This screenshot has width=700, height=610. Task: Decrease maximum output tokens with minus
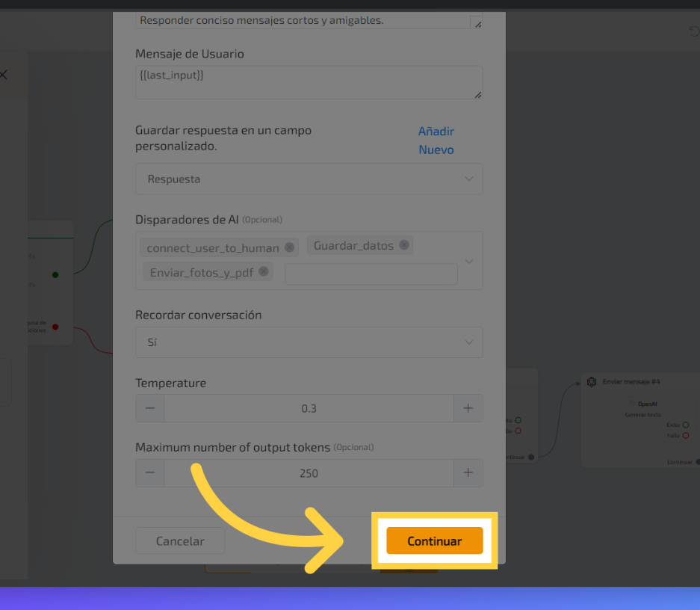pyautogui.click(x=150, y=473)
